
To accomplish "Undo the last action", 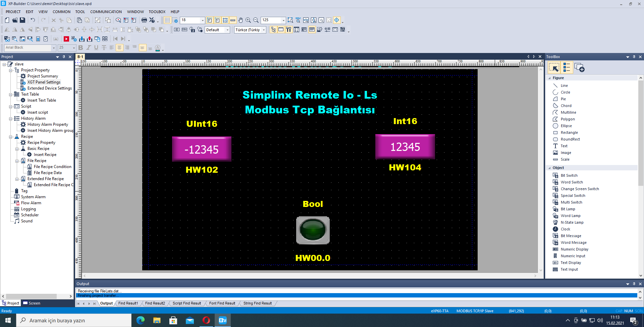I will click(x=33, y=20).
